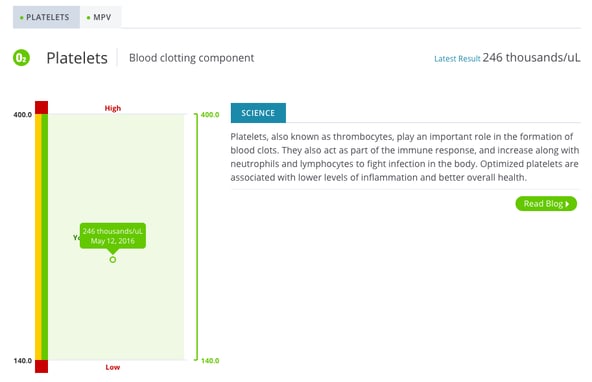The image size is (592, 382).
Task: Click the red Low zone at bar bottom
Action: coord(42,367)
